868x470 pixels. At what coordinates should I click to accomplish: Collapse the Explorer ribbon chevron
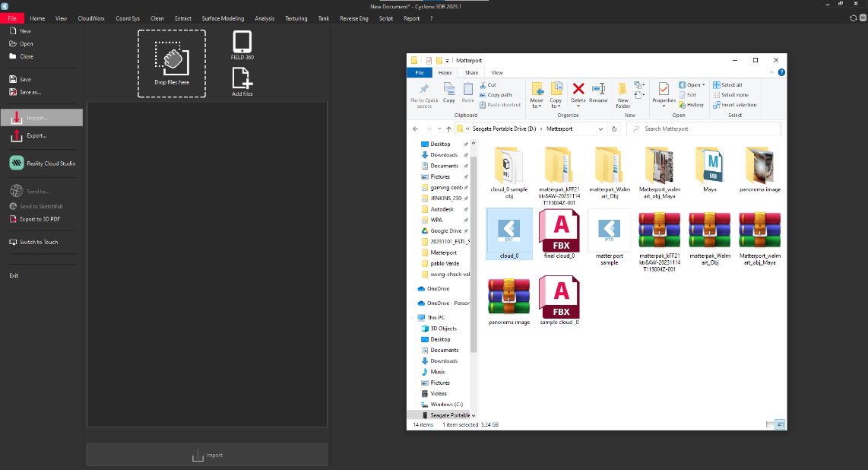(771, 72)
